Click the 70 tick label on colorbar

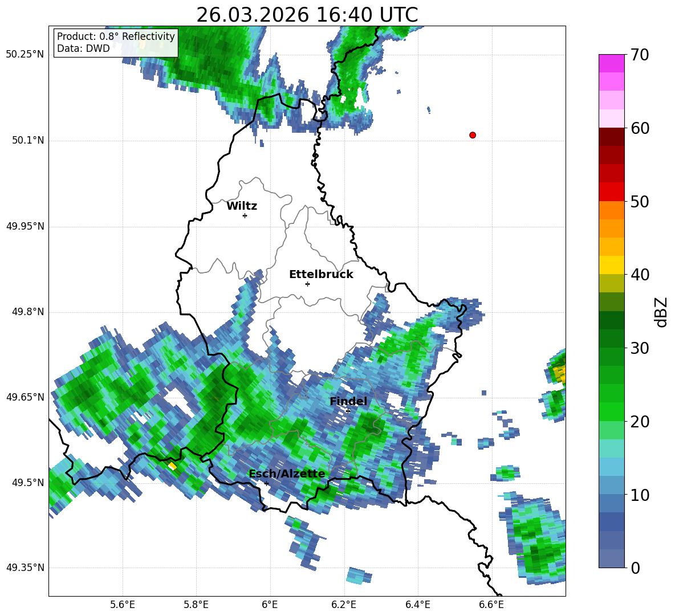coord(640,55)
